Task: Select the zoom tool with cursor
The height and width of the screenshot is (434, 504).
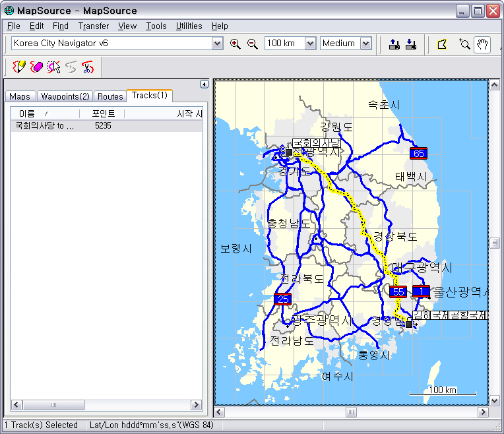Action: click(x=464, y=44)
